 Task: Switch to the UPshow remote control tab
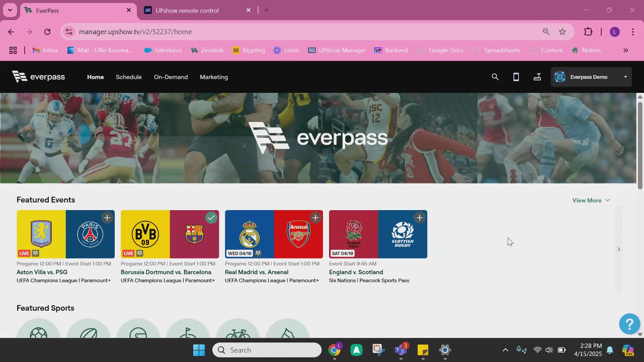click(197, 10)
